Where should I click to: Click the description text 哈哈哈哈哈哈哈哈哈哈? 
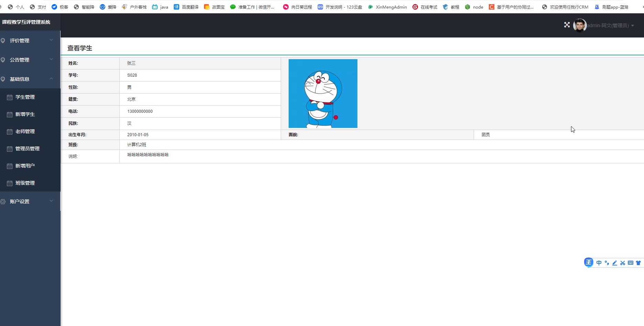tap(148, 155)
